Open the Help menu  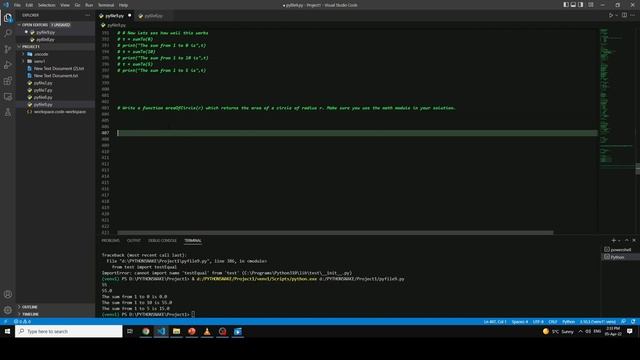(x=123, y=5)
